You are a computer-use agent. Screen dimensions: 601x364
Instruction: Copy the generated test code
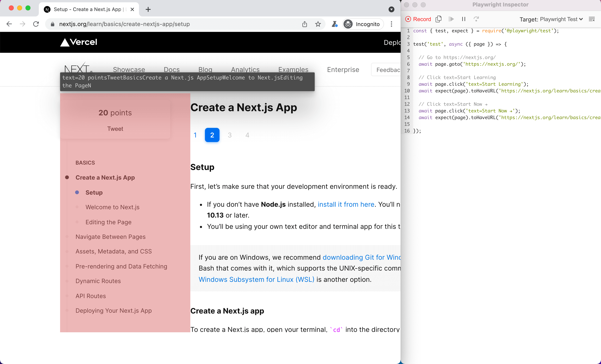coord(439,19)
